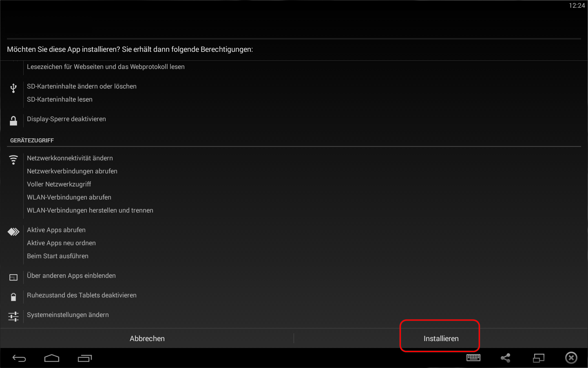Click the sliders icon for Systemeinstellungen
The width and height of the screenshot is (588, 368).
pyautogui.click(x=13, y=316)
